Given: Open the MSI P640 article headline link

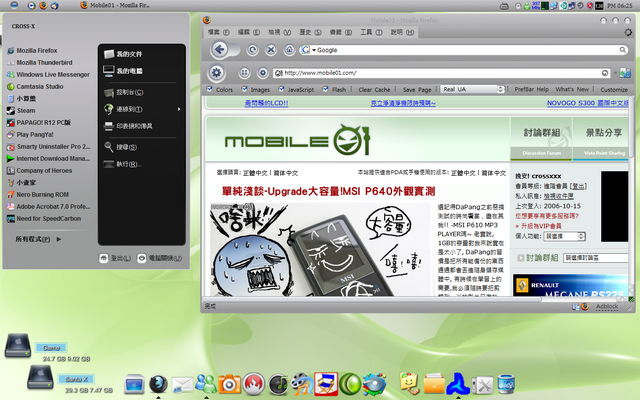Looking at the screenshot, I should [329, 191].
